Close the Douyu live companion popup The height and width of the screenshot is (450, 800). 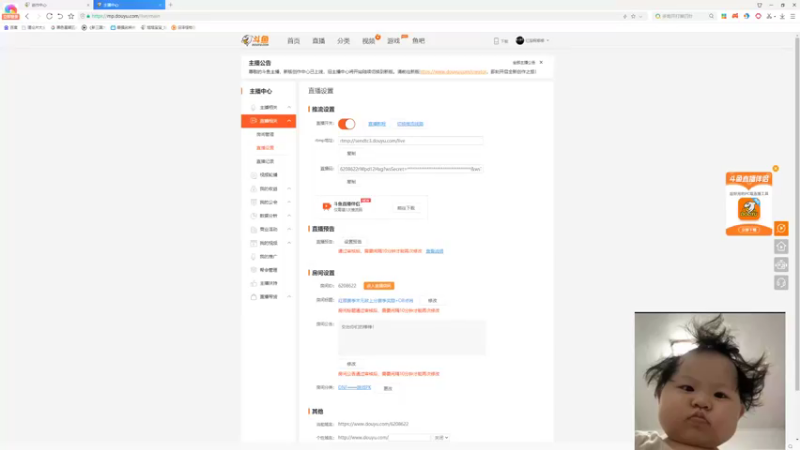pos(776,168)
